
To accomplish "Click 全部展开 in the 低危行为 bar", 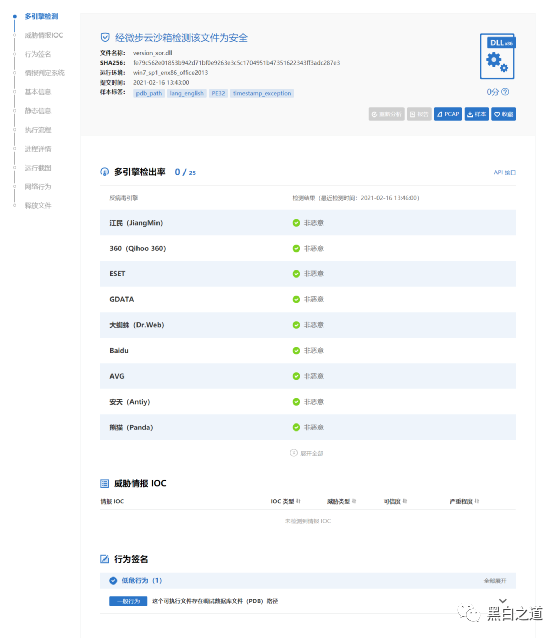I will pyautogui.click(x=495, y=581).
